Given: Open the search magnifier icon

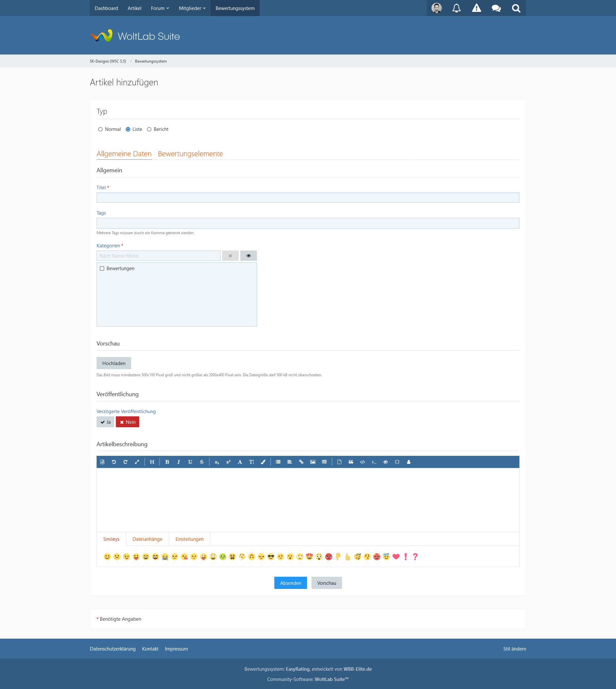Looking at the screenshot, I should click(516, 8).
